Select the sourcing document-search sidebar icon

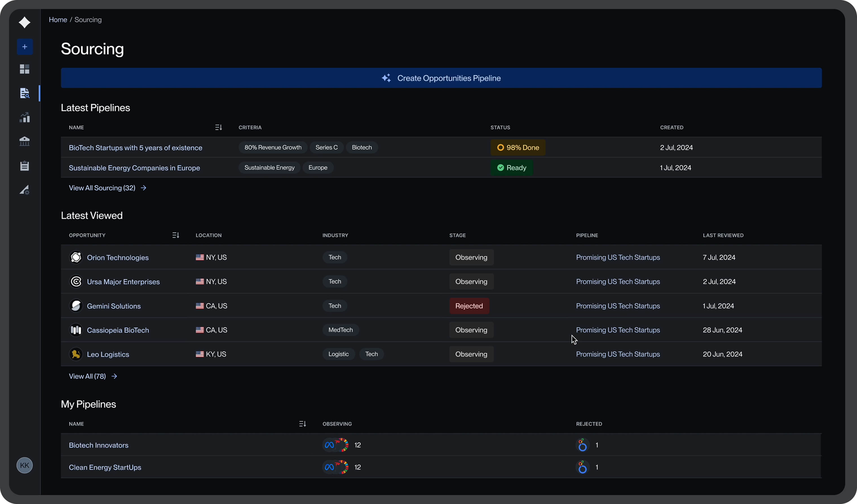(x=25, y=93)
